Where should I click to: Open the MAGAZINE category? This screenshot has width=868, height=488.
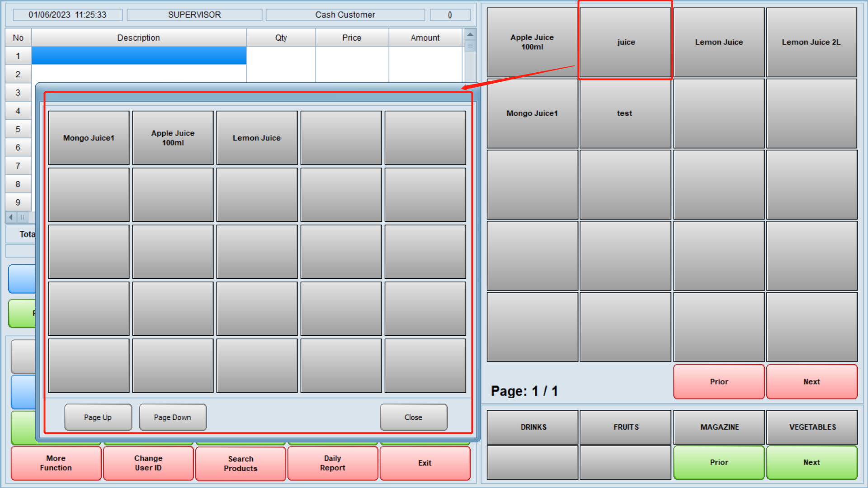(718, 427)
